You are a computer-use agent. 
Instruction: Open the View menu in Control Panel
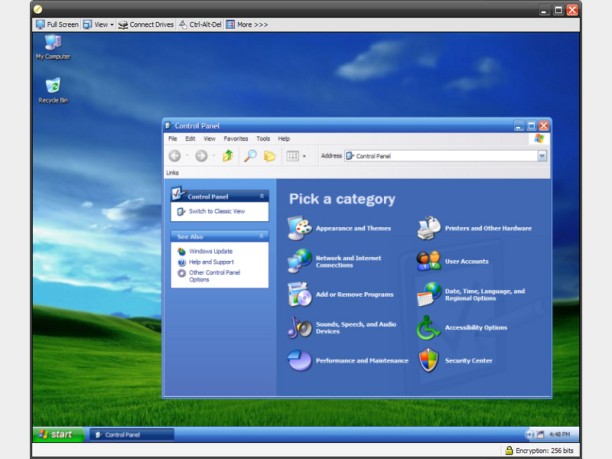coord(209,139)
